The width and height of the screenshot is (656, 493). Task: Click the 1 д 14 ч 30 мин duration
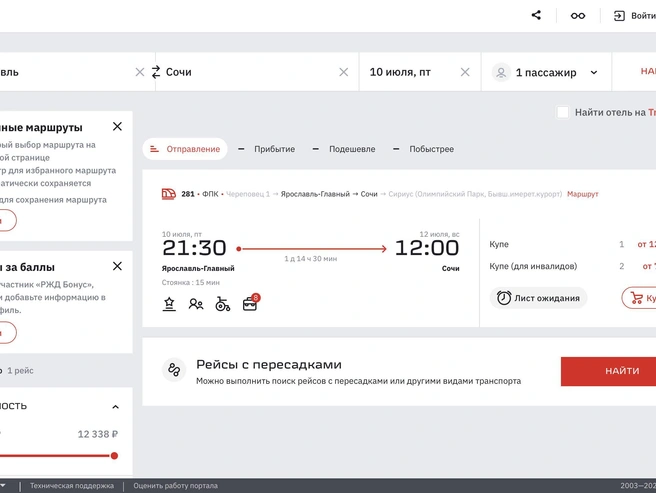[311, 259]
